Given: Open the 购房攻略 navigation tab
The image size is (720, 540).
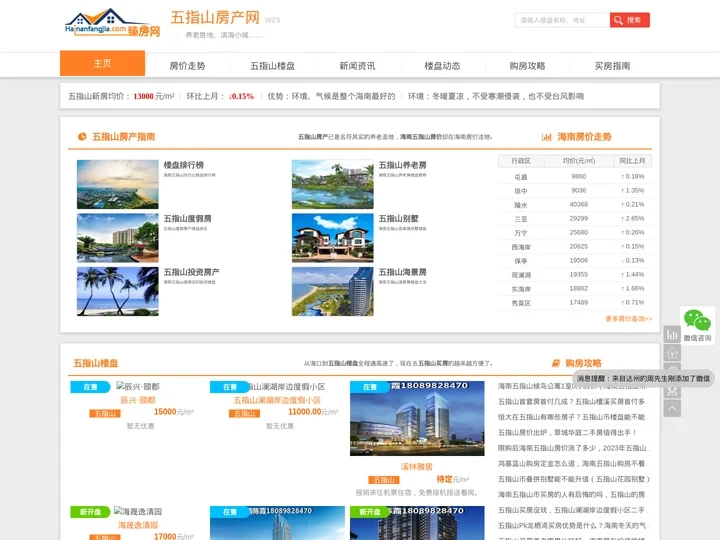Looking at the screenshot, I should coord(527,66).
